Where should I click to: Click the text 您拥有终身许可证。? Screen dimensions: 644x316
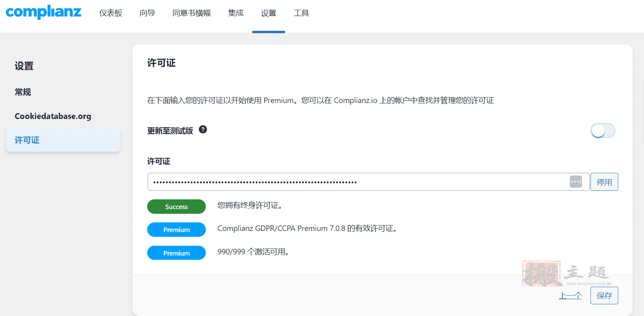pos(250,205)
